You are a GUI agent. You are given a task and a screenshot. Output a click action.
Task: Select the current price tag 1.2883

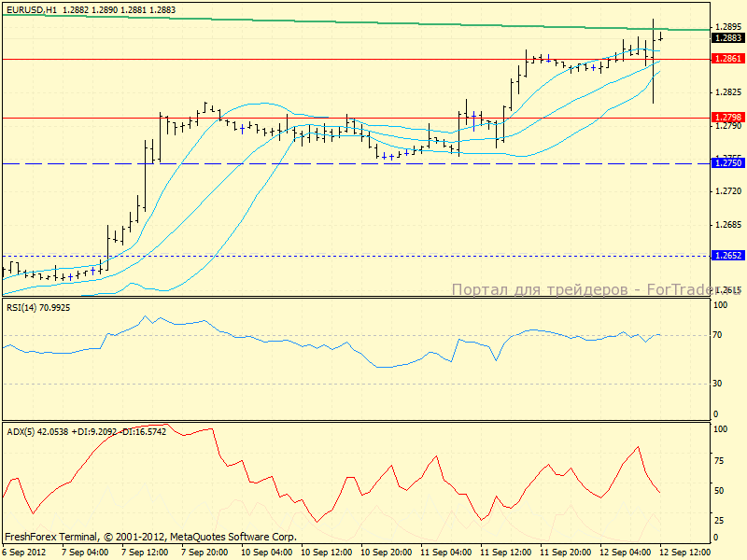pos(727,38)
